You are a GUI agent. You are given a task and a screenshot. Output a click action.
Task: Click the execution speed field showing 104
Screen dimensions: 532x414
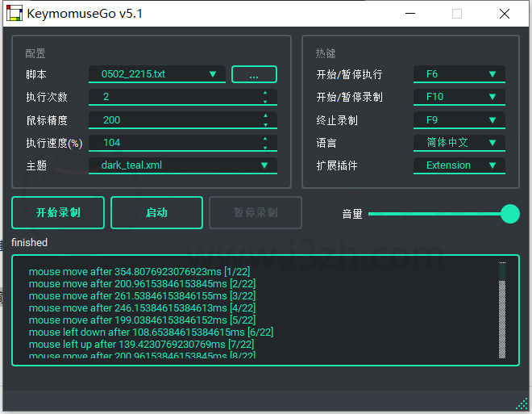pos(183,143)
